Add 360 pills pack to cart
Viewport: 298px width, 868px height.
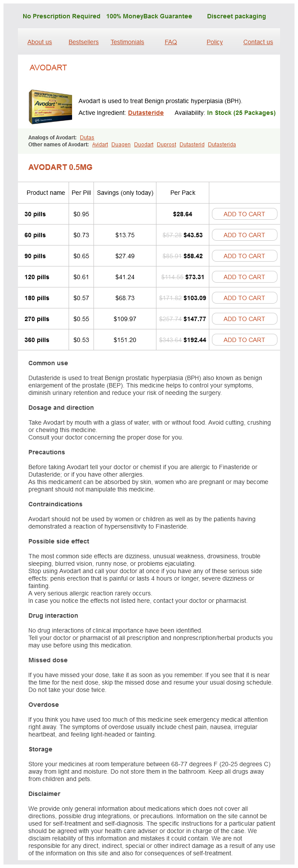244,340
